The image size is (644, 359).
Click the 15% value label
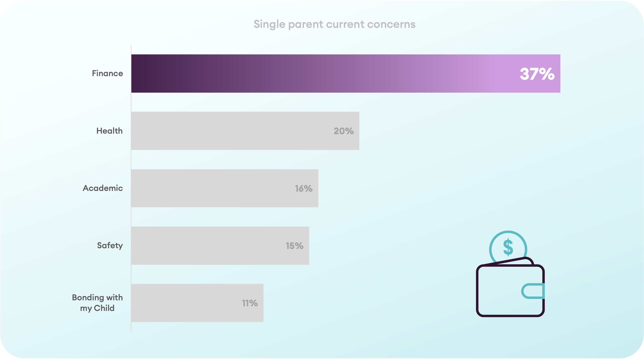coord(294,246)
